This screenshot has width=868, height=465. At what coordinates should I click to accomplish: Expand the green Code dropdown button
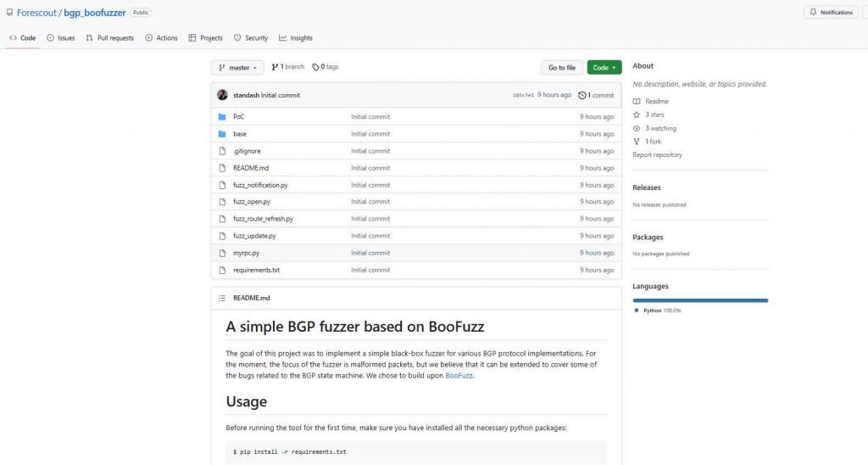click(x=604, y=68)
